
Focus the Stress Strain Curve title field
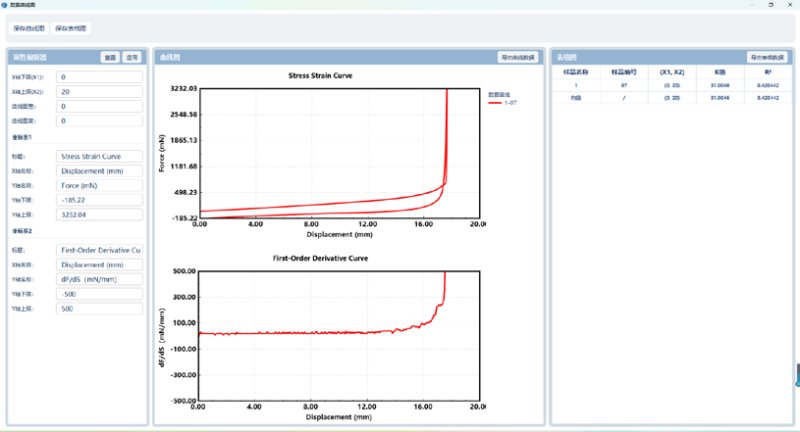point(99,156)
